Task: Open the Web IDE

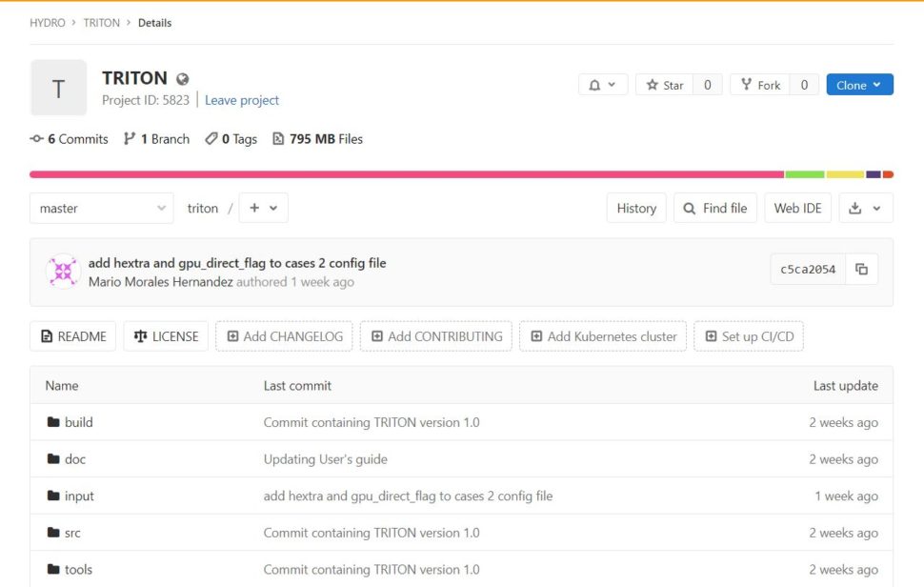Action: click(797, 208)
